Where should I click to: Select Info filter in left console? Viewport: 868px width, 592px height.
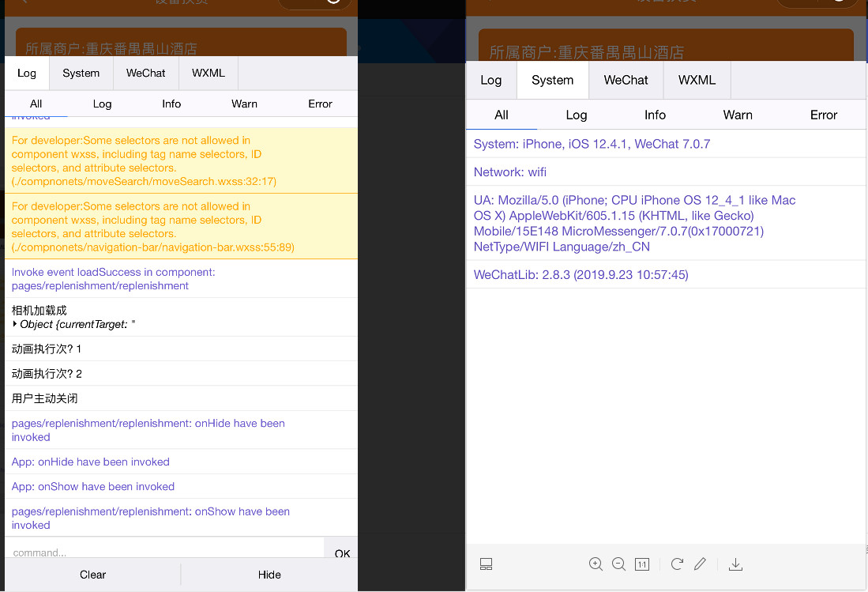coord(171,104)
